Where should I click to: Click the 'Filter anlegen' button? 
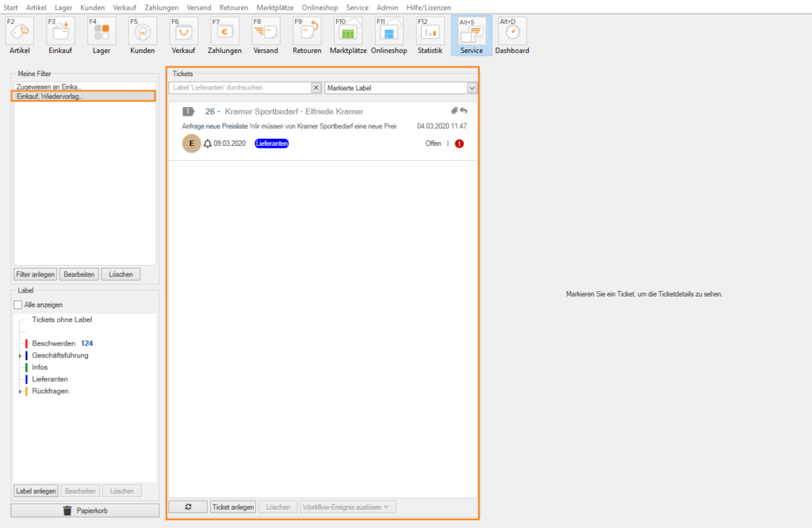click(36, 274)
